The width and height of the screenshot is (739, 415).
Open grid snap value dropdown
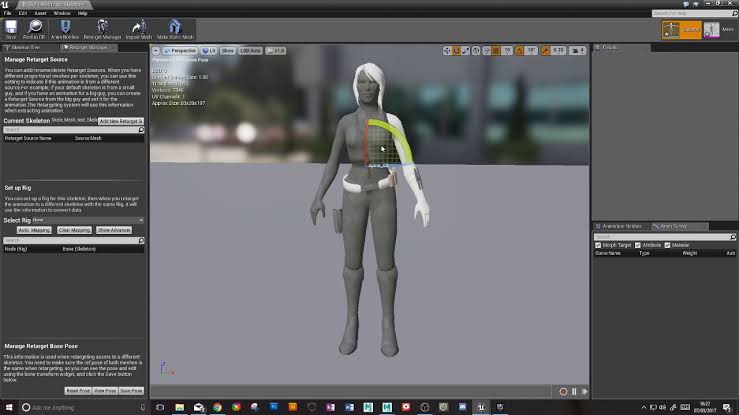coord(507,50)
